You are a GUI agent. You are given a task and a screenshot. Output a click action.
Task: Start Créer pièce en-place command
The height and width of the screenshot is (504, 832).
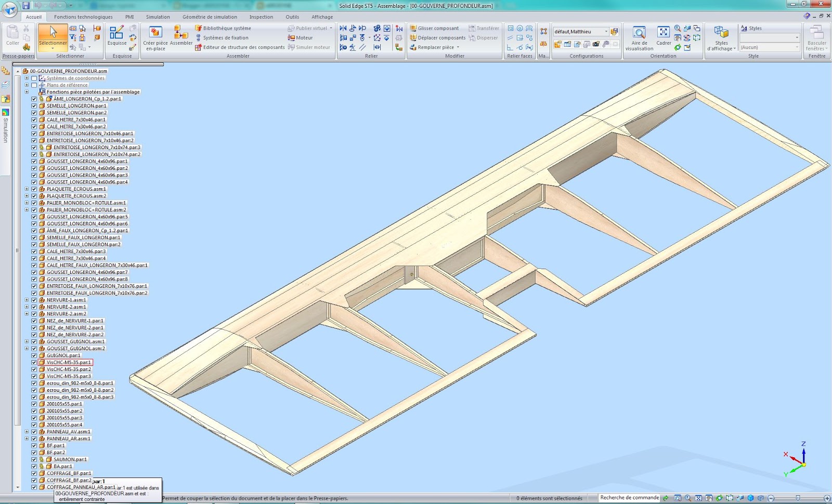click(155, 38)
